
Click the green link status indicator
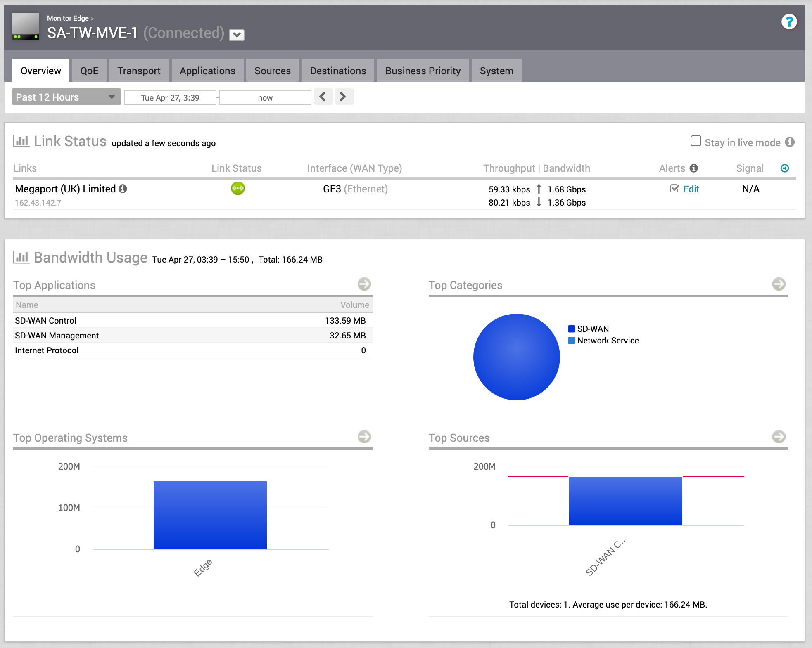coord(237,188)
